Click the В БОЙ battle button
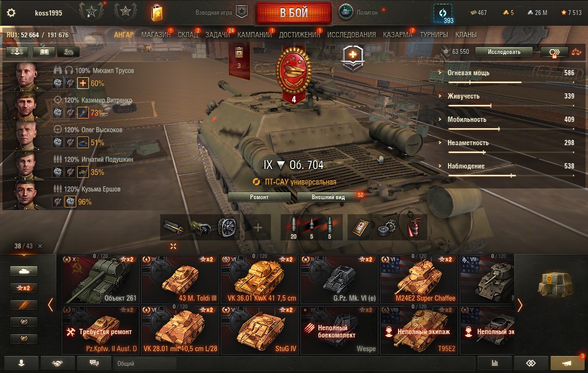 click(294, 13)
